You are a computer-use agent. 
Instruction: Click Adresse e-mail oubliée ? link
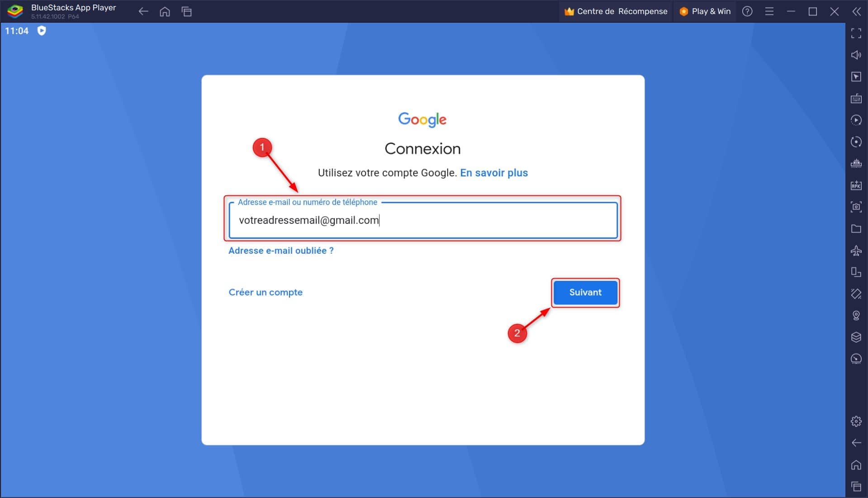click(x=281, y=251)
